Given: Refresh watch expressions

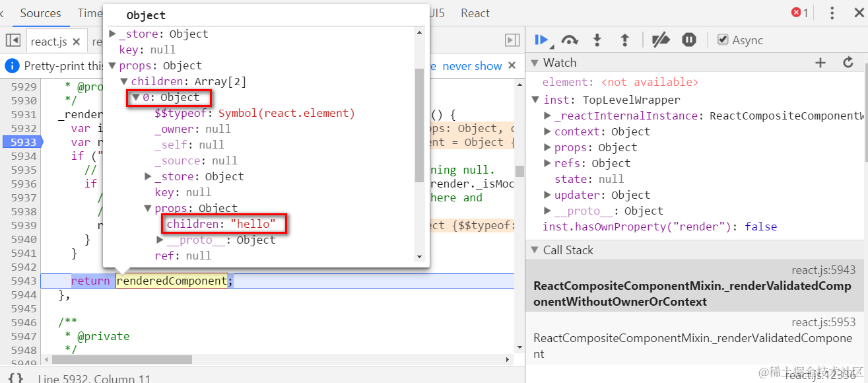Looking at the screenshot, I should tap(849, 63).
